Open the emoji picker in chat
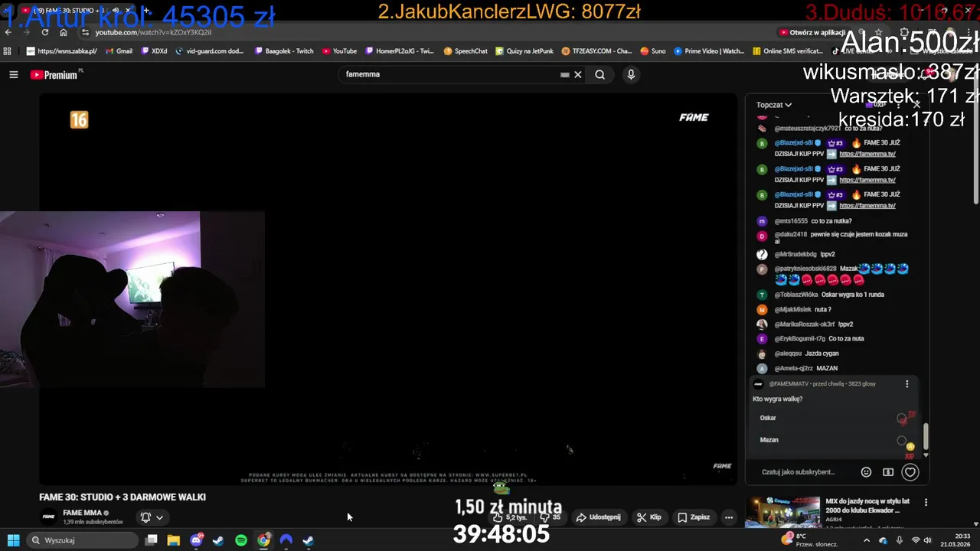The image size is (980, 551). (x=866, y=472)
